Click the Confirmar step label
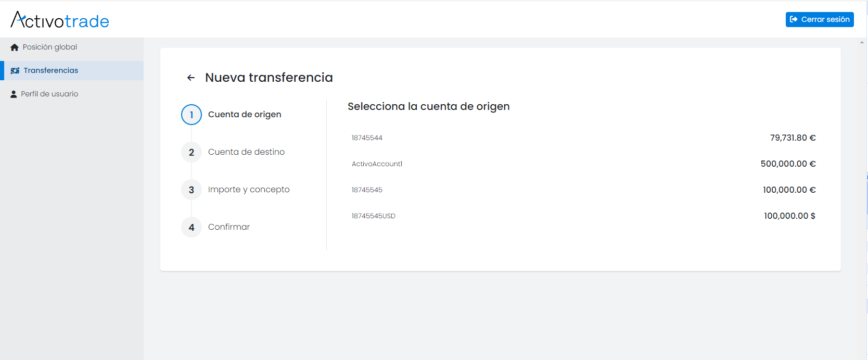The height and width of the screenshot is (360, 868). point(229,227)
